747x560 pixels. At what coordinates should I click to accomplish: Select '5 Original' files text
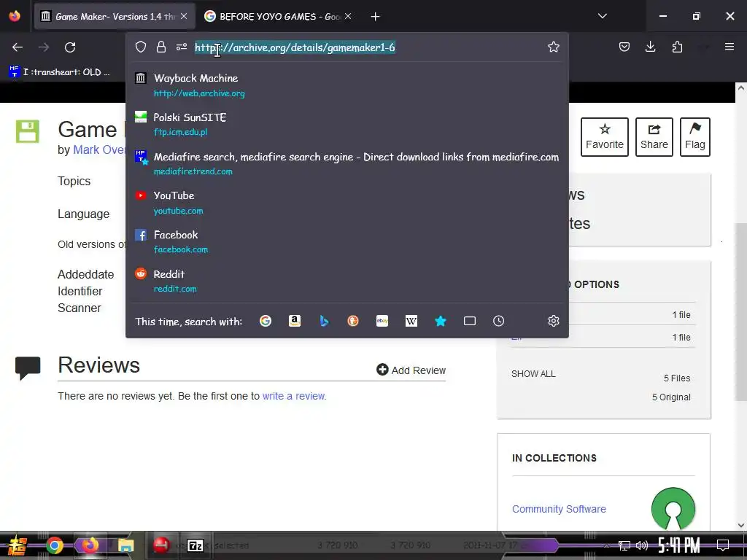pos(671,397)
